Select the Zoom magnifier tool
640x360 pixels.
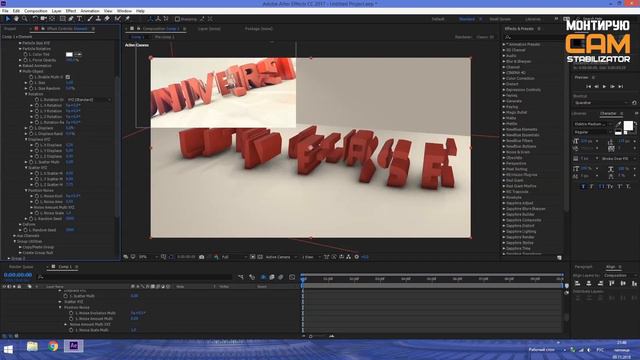tap(24, 19)
